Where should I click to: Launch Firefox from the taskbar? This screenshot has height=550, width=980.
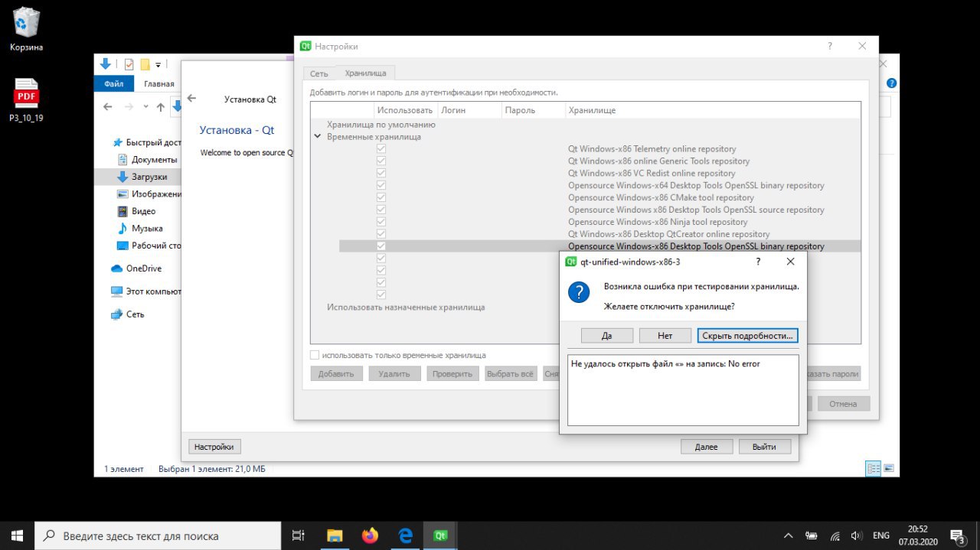(370, 535)
